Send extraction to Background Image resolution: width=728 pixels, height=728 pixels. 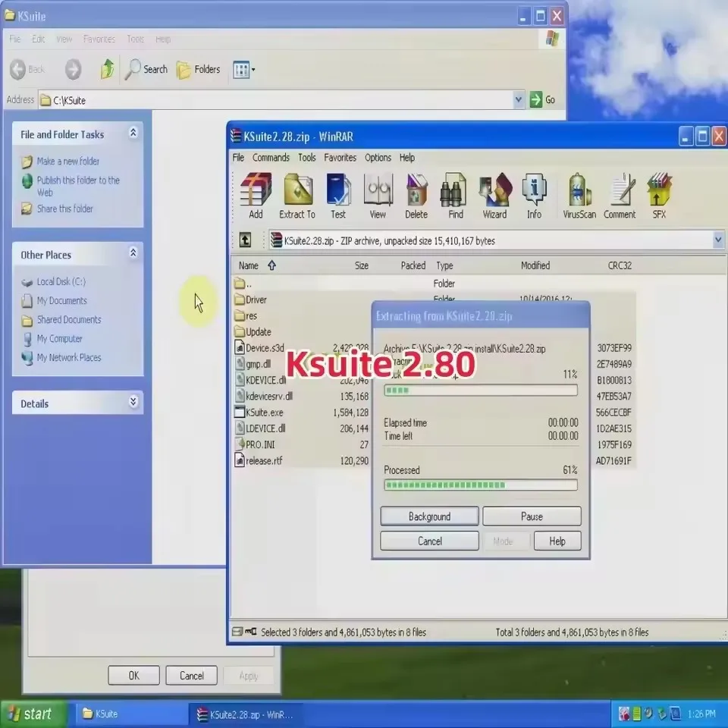click(x=429, y=516)
